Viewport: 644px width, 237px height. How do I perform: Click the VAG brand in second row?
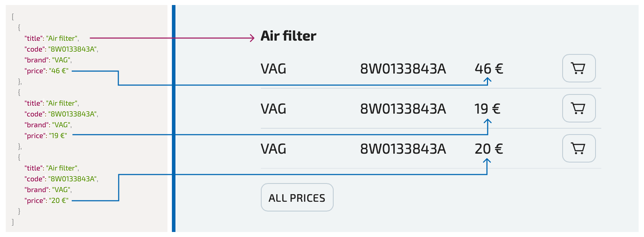(x=273, y=109)
